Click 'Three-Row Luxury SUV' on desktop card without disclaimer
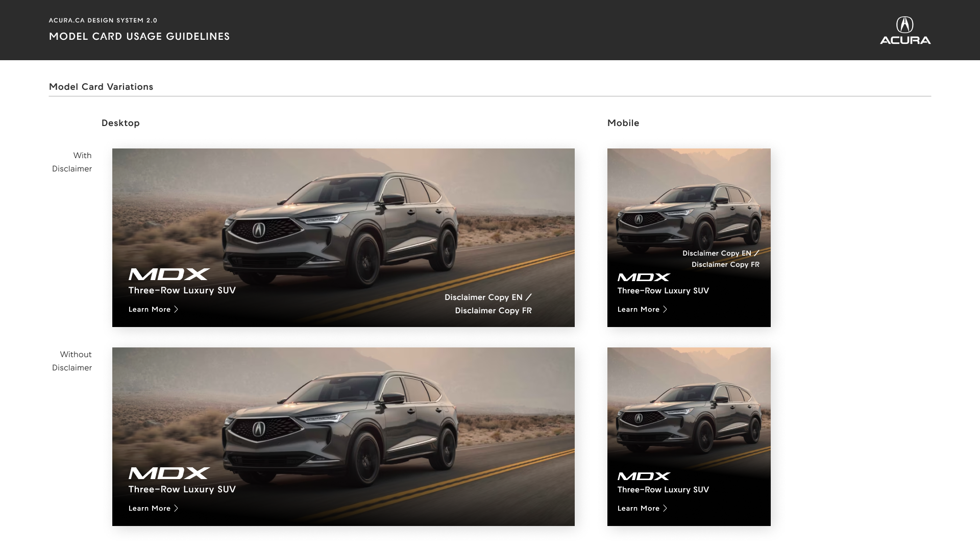This screenshot has width=980, height=551. (x=182, y=489)
